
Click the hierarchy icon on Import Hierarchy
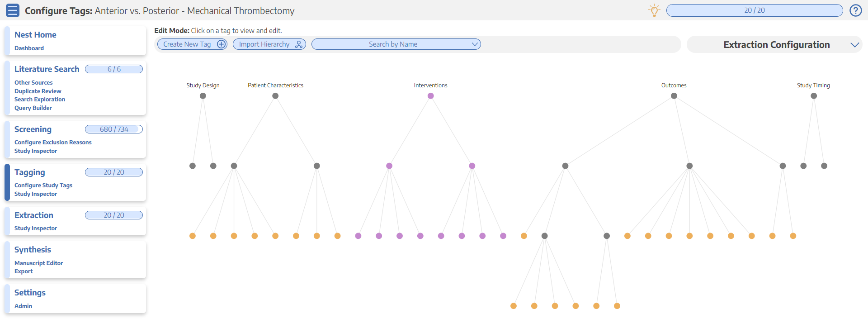click(x=299, y=44)
